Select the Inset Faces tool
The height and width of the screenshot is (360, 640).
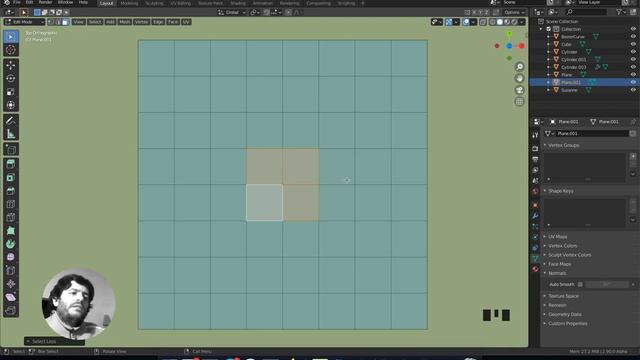click(x=11, y=178)
